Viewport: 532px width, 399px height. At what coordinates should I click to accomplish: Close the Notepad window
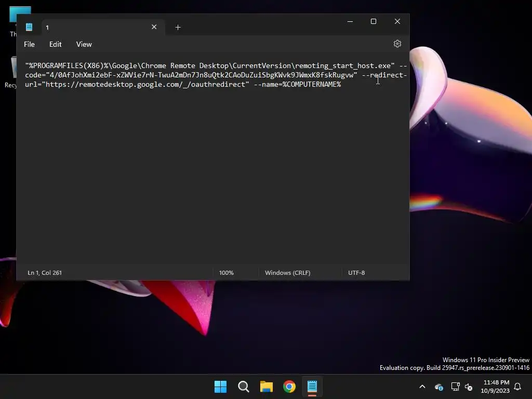click(397, 21)
